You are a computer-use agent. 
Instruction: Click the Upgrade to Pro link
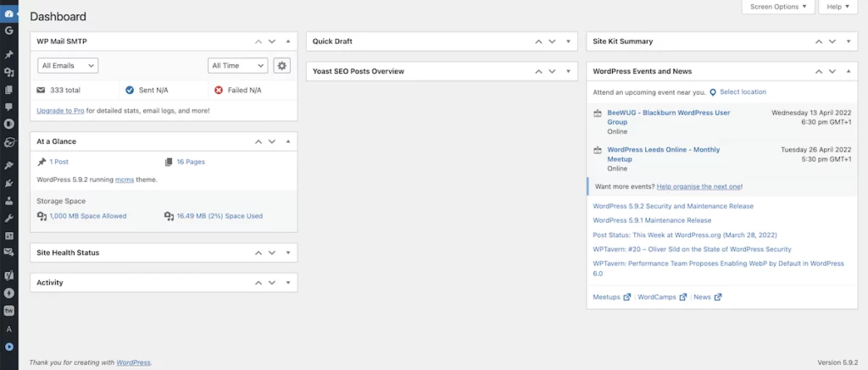click(60, 111)
